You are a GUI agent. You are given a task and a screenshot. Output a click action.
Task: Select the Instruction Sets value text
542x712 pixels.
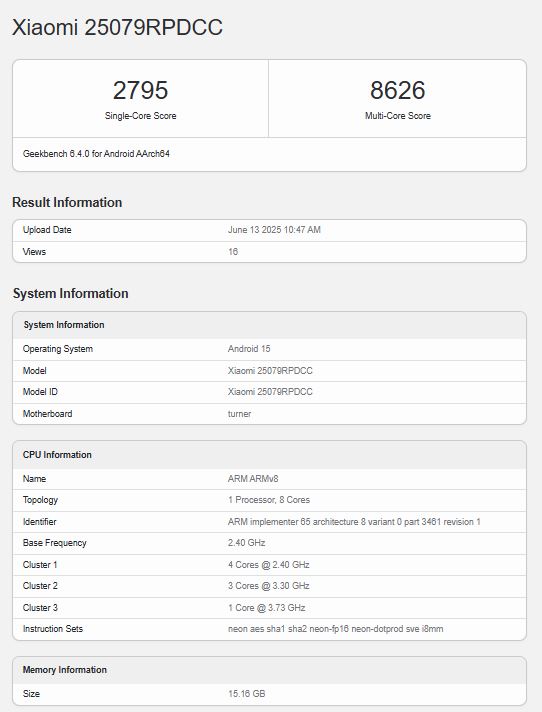(335, 629)
